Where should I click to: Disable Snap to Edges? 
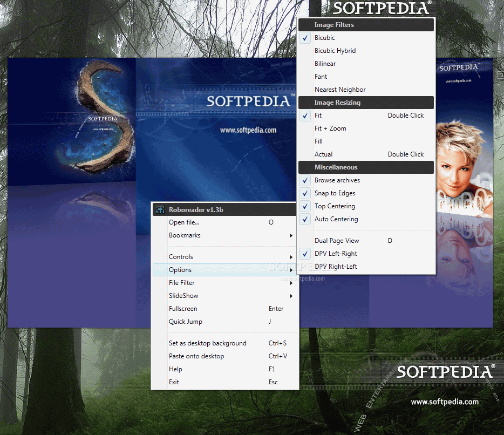point(366,193)
